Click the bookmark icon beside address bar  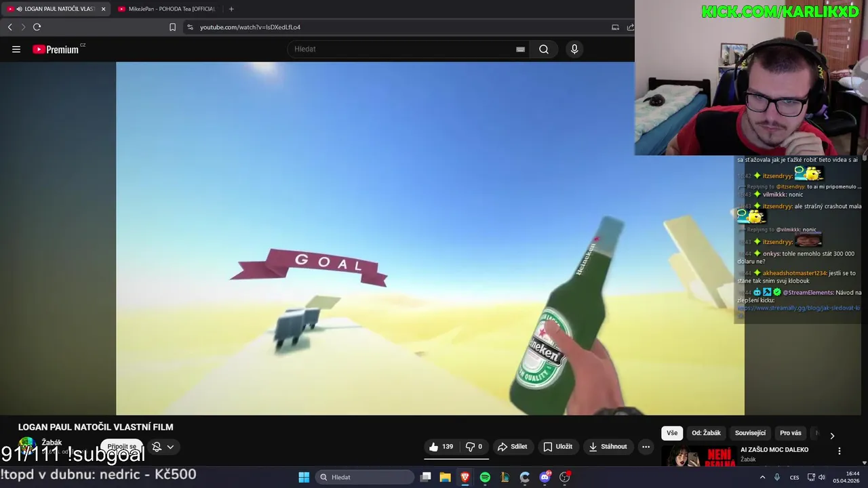pos(172,27)
